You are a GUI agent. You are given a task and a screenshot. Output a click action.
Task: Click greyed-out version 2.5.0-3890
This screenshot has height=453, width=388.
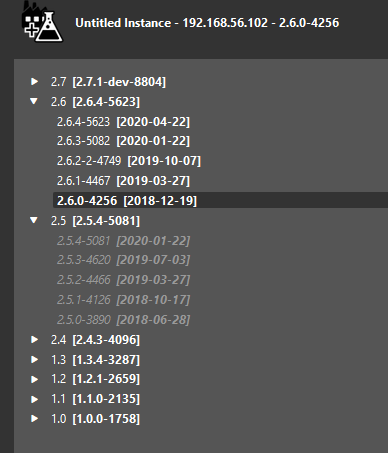(123, 320)
